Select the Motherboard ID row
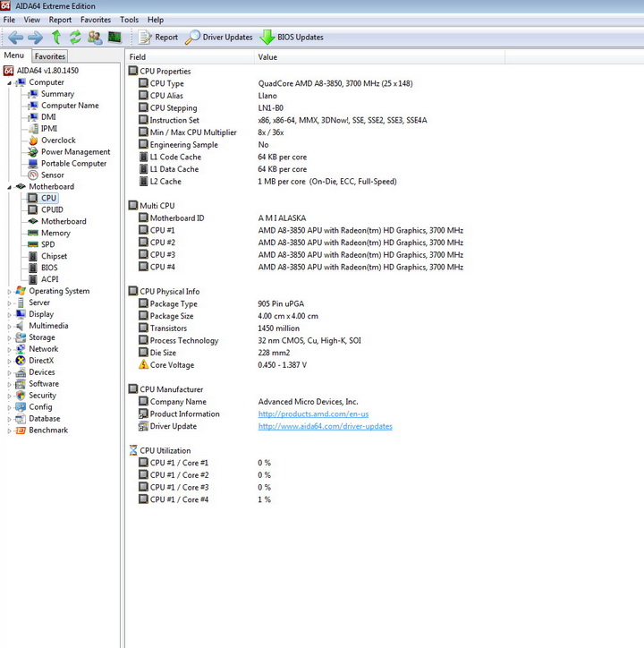The width and height of the screenshot is (644, 648). point(222,217)
